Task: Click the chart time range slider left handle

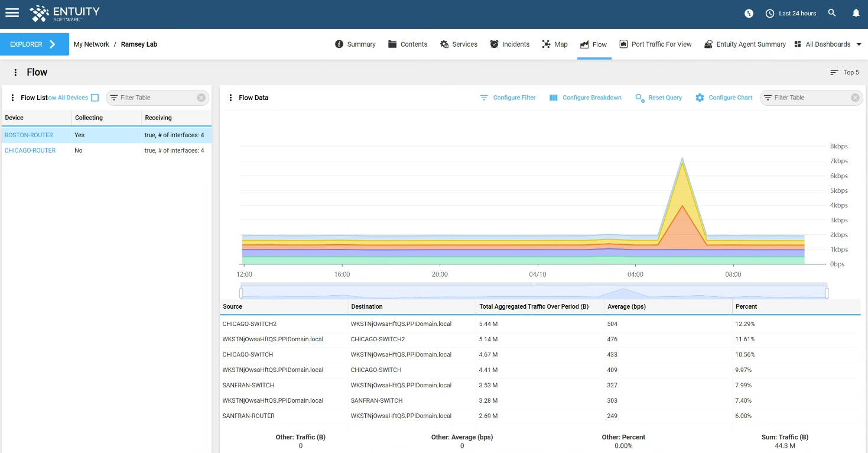Action: click(241, 293)
